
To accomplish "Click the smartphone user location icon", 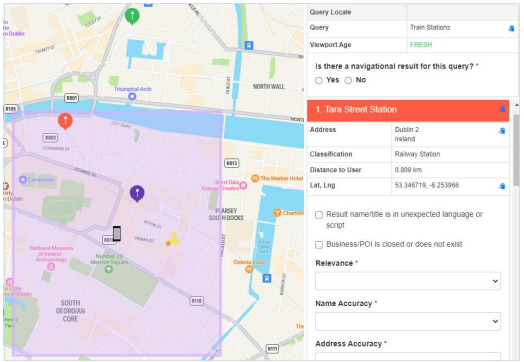I will click(117, 233).
